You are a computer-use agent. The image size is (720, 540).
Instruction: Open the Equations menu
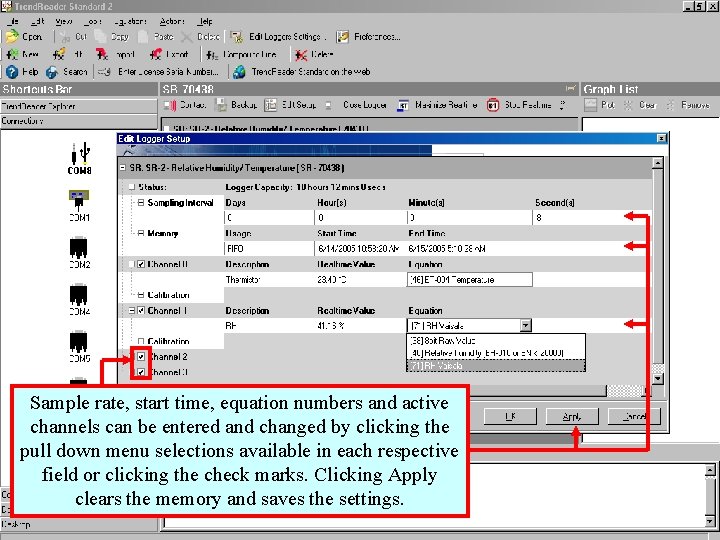point(130,21)
